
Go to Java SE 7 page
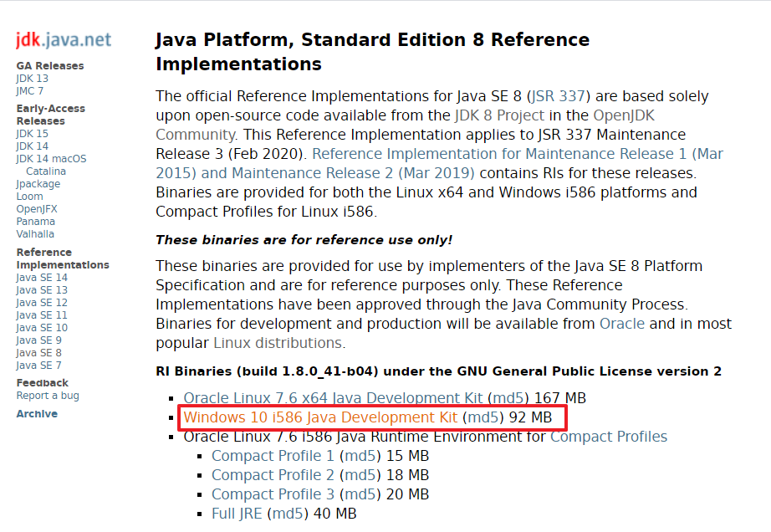pyautogui.click(x=38, y=366)
